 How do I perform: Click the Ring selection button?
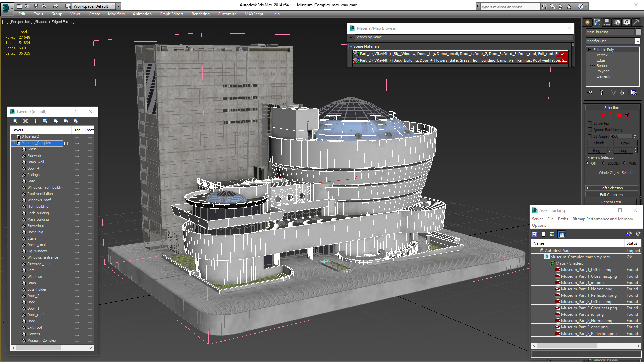(x=596, y=150)
